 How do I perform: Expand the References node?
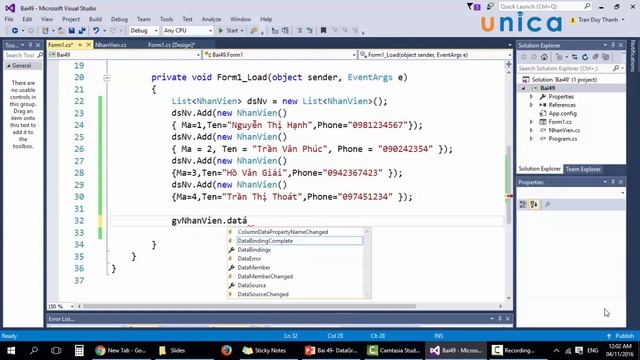click(x=531, y=105)
